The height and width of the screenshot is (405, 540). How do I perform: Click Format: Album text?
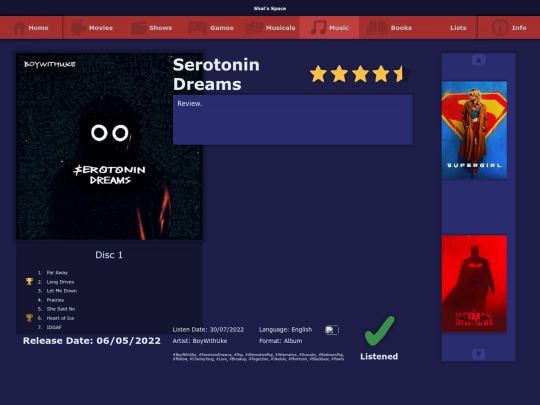coord(281,341)
